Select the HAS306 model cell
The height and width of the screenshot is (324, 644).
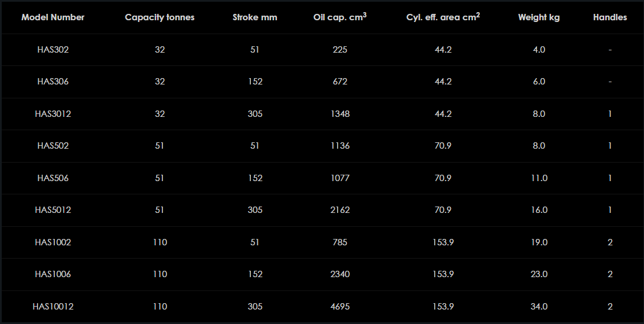53,82
